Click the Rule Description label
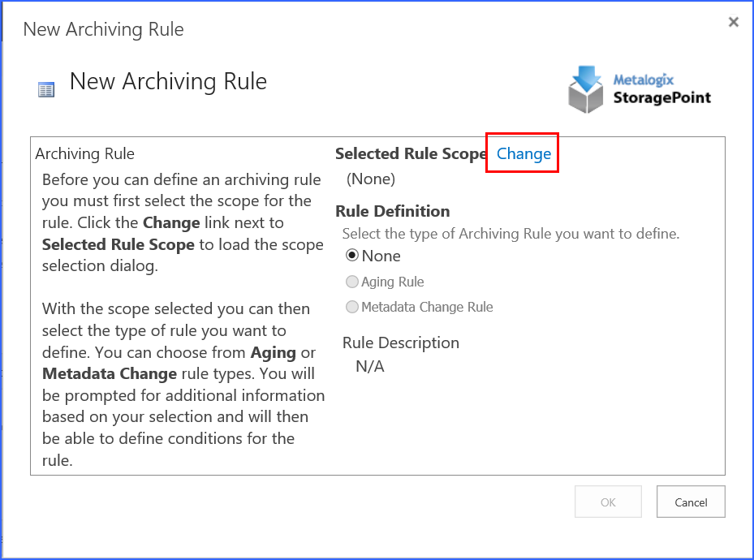The height and width of the screenshot is (560, 754). click(x=400, y=342)
